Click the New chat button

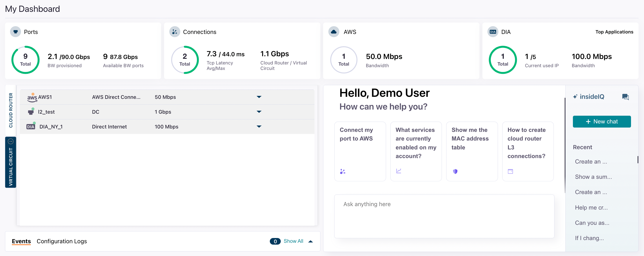tap(602, 121)
